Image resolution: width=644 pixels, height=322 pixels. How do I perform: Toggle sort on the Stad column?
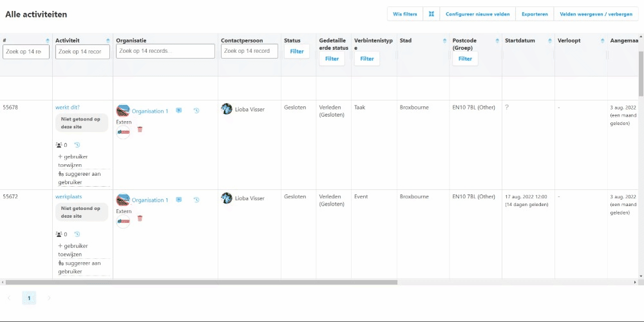click(444, 41)
